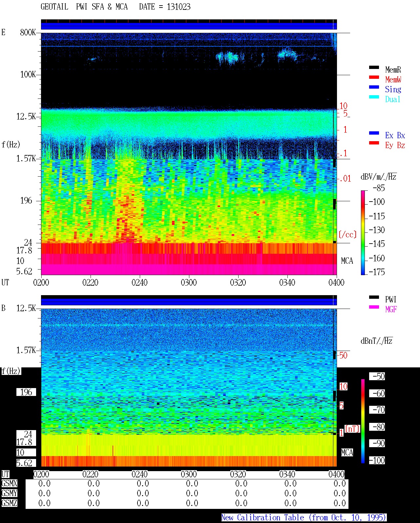Click the magenta MGF legend swatch
This screenshot has height=523, width=420.
coord(374,307)
